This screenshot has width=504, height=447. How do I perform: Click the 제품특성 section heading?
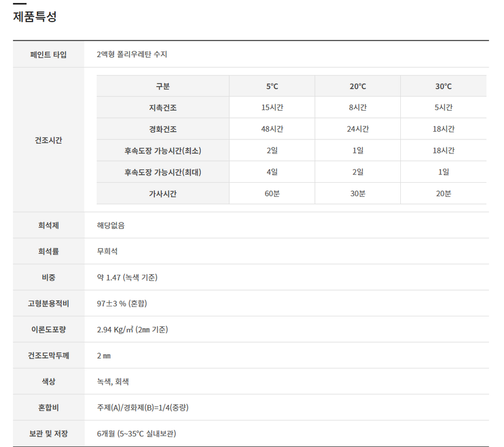[x=35, y=17]
